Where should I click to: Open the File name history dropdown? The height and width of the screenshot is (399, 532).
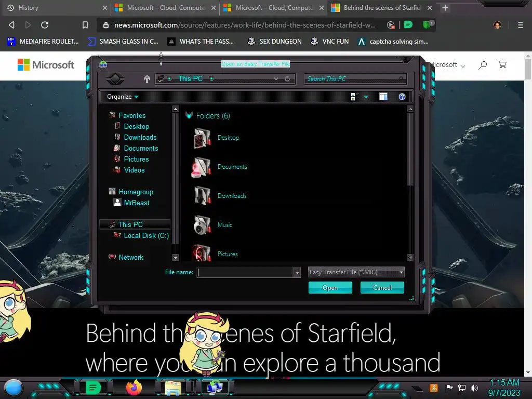coord(297,272)
